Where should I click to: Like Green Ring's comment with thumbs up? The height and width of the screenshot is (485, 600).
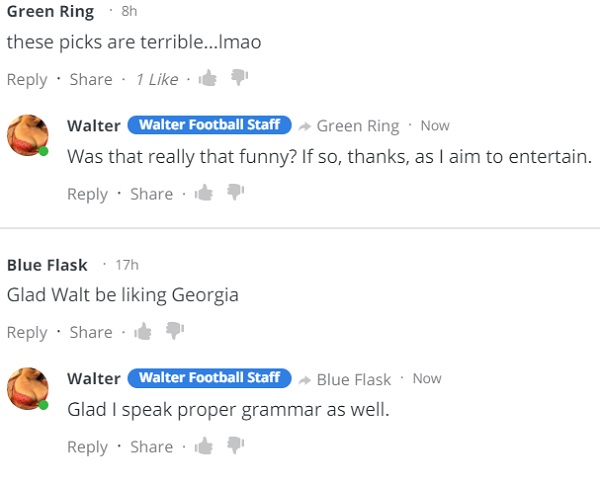click(208, 78)
